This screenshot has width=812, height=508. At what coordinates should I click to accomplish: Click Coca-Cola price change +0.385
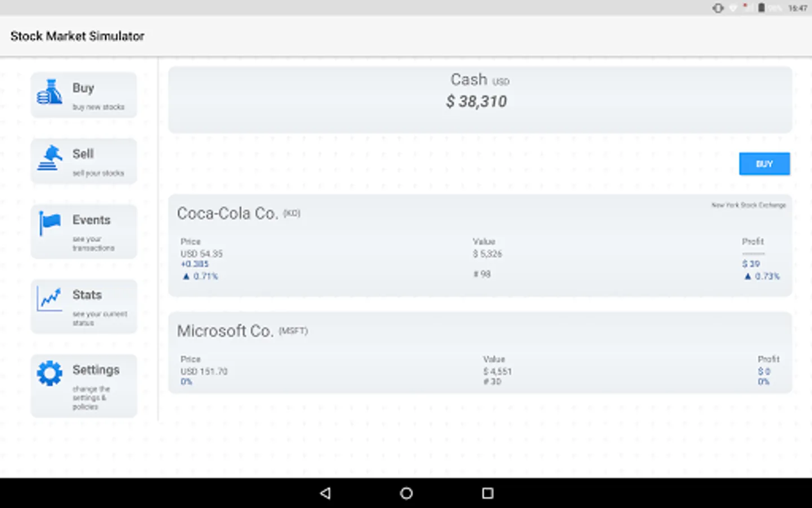pos(195,264)
